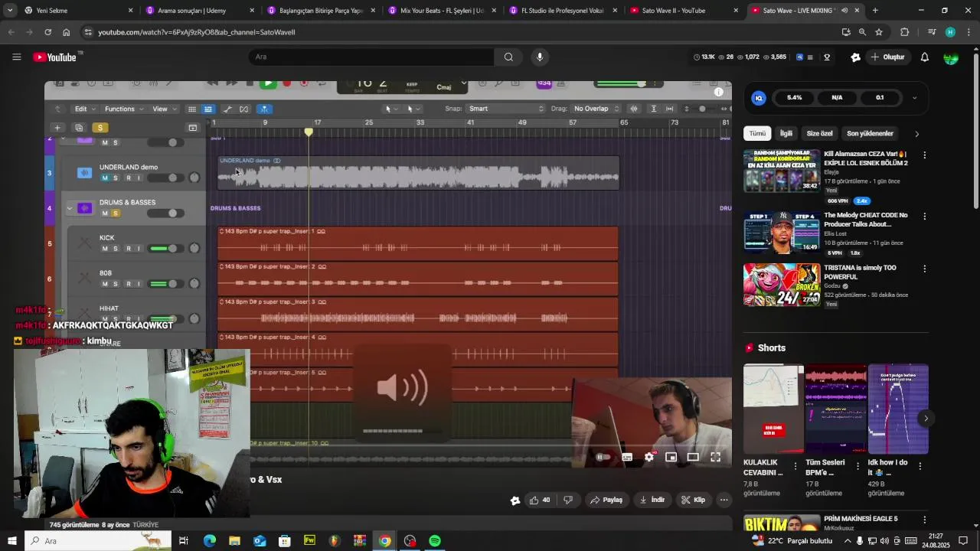This screenshot has width=980, height=551.
Task: Select the Size özel filter chip
Action: point(819,134)
